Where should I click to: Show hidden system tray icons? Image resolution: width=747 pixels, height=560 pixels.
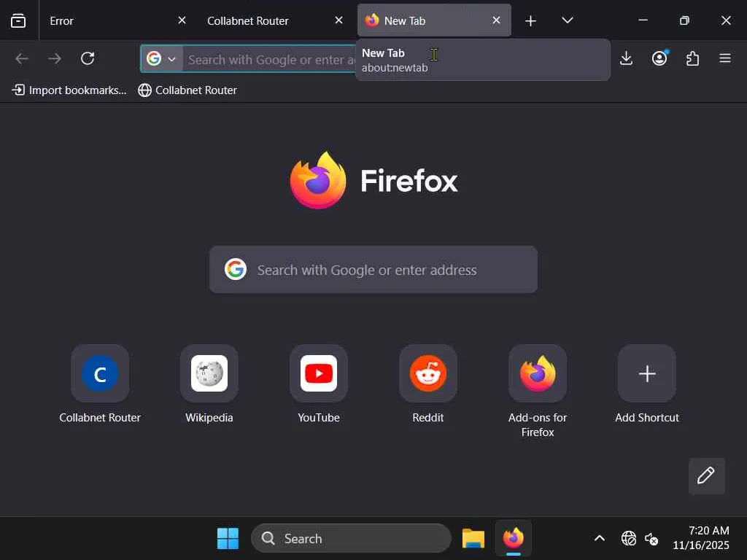600,539
